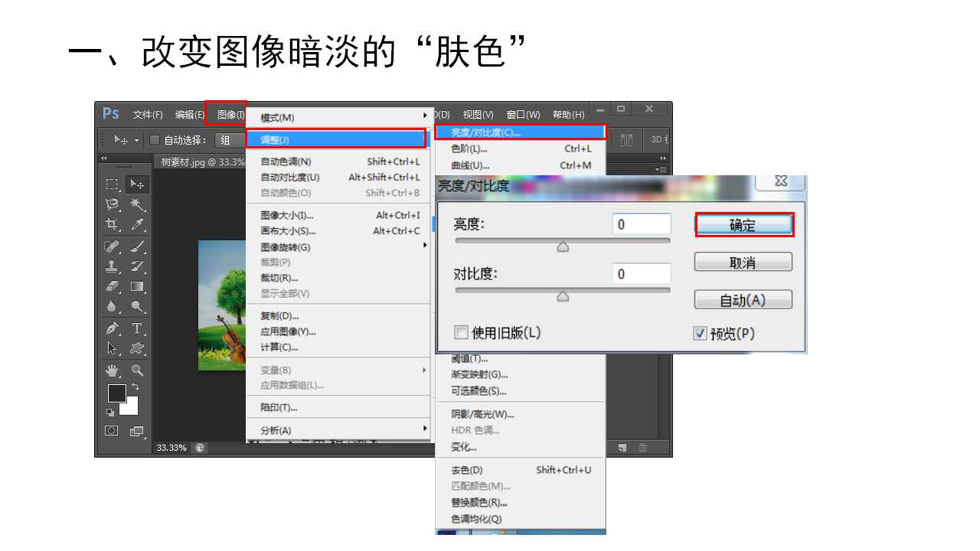Click delete layer trash icon

[x=643, y=448]
